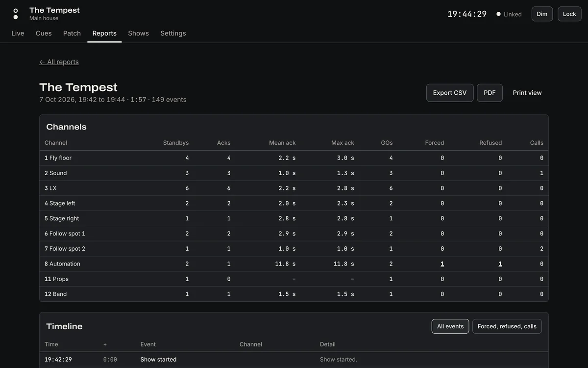Click the Detail column header in Timeline
Image resolution: width=588 pixels, height=368 pixels.
[x=328, y=344]
